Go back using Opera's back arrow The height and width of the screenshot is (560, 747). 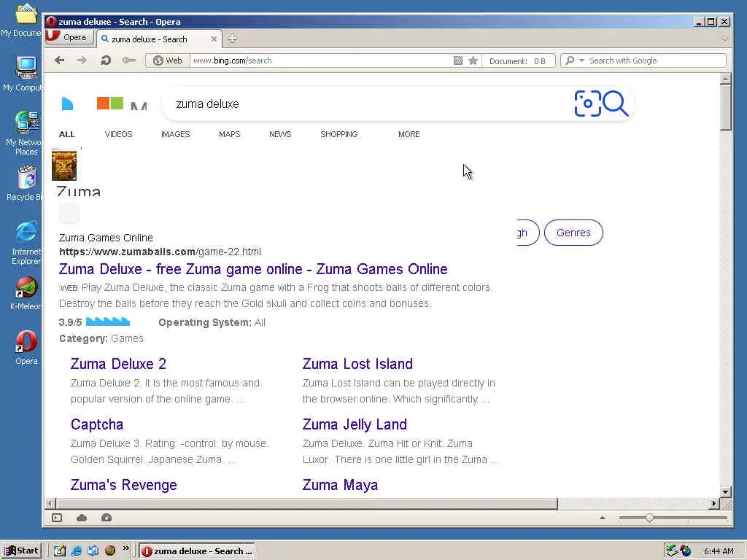[60, 61]
